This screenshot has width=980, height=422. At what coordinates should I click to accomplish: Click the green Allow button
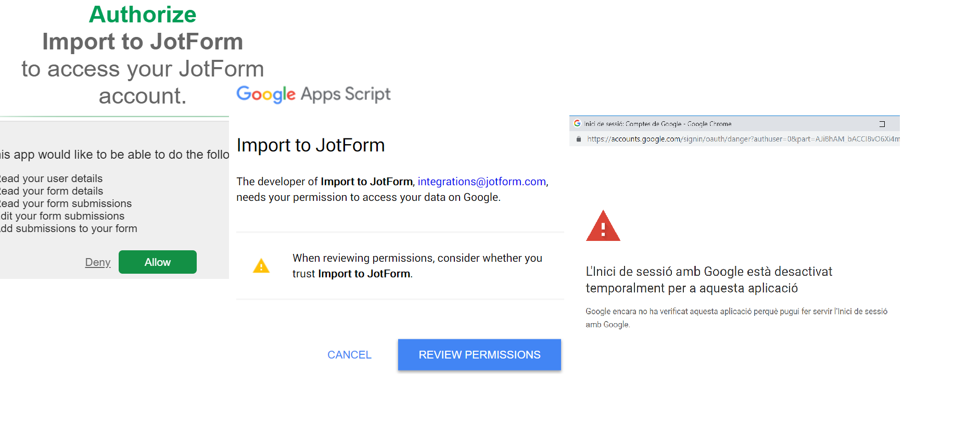[x=157, y=262]
